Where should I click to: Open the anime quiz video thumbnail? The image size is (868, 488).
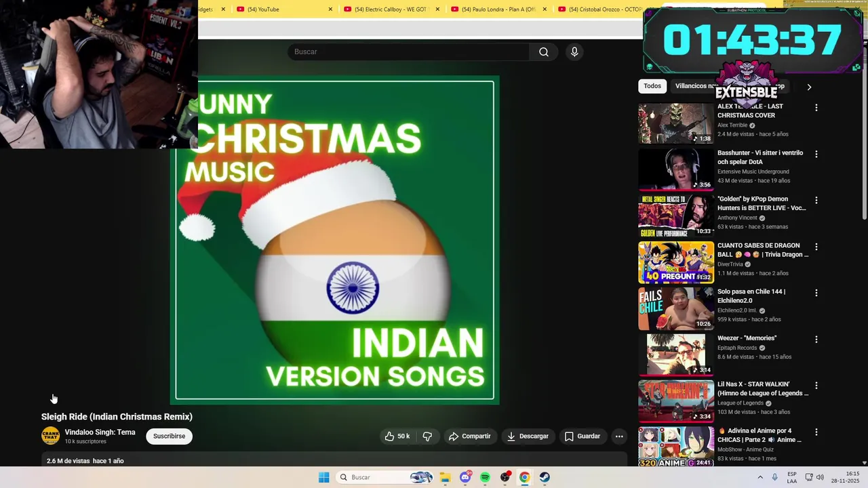click(x=676, y=447)
